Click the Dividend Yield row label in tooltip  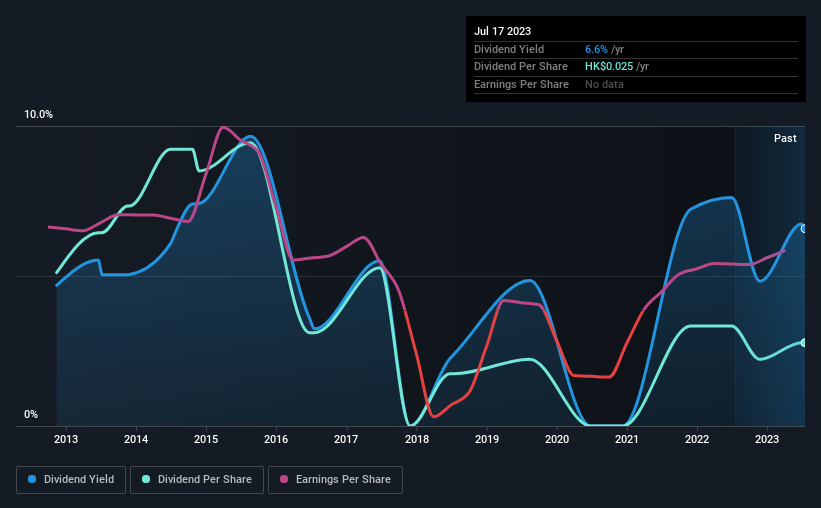click(x=509, y=49)
